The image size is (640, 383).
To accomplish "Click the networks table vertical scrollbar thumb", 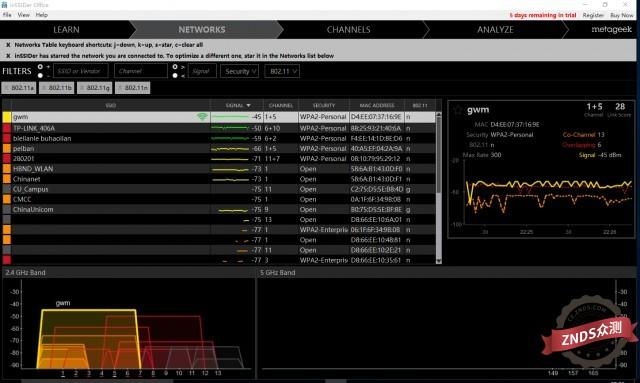I will pos(439,155).
